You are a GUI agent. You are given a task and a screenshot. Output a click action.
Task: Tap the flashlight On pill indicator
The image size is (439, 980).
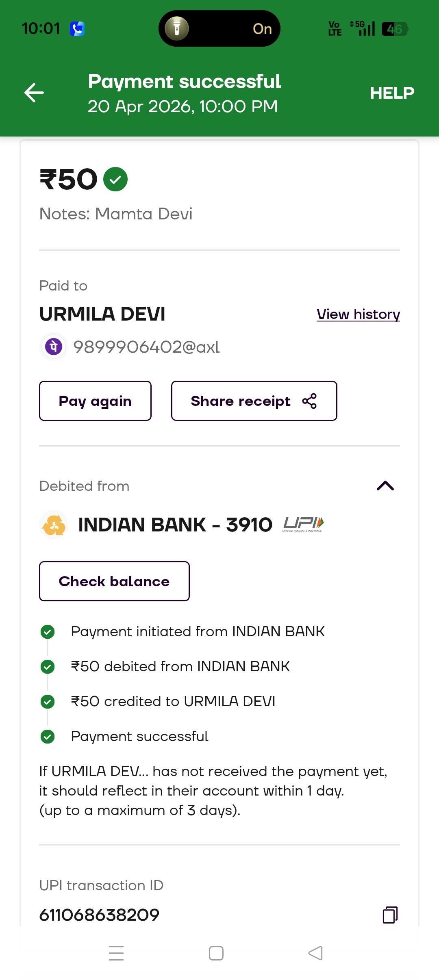click(x=219, y=28)
